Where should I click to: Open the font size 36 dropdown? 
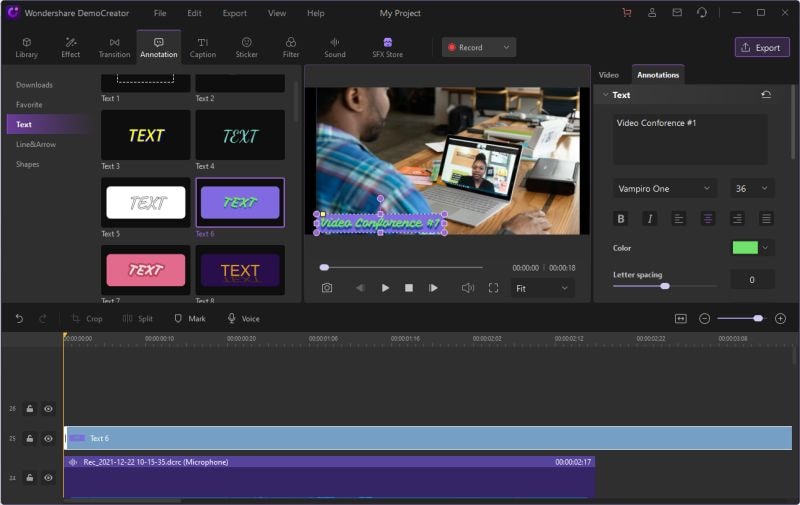(x=752, y=189)
